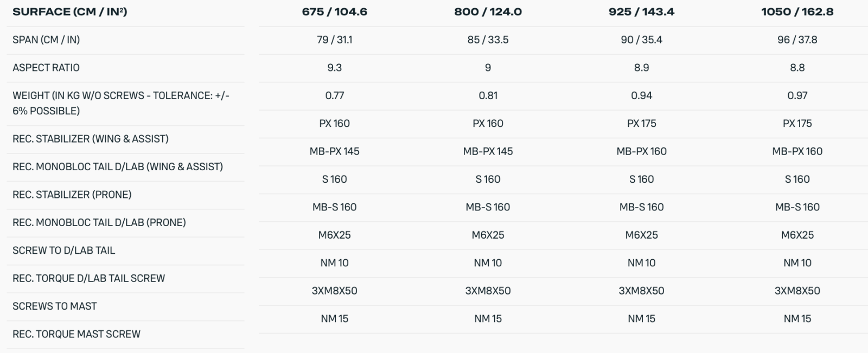
Task: Click the 0.77 weight value
Action: click(334, 96)
